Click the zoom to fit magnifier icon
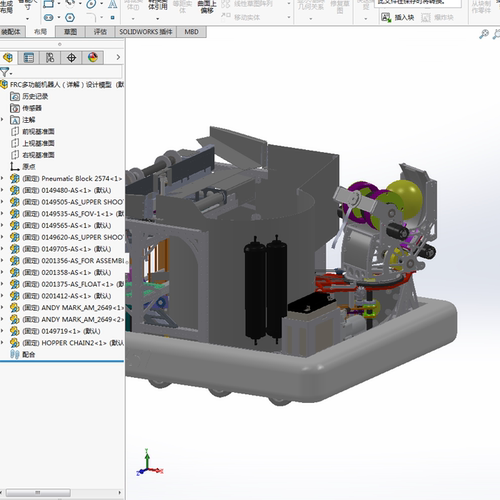Viewport: 500px width, 500px height. point(484,34)
